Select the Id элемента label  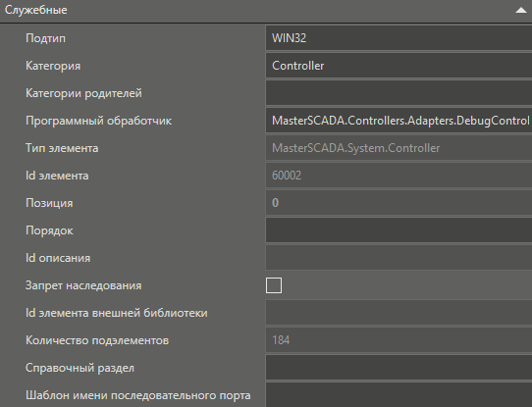click(x=57, y=176)
